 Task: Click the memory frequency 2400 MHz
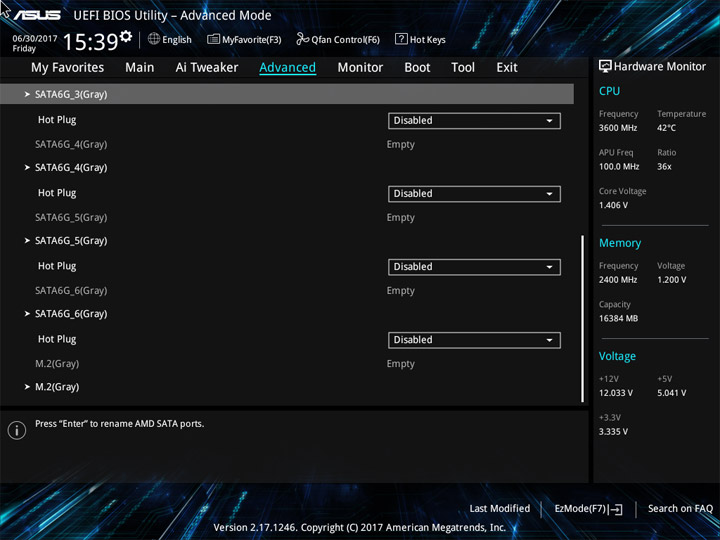coord(618,280)
